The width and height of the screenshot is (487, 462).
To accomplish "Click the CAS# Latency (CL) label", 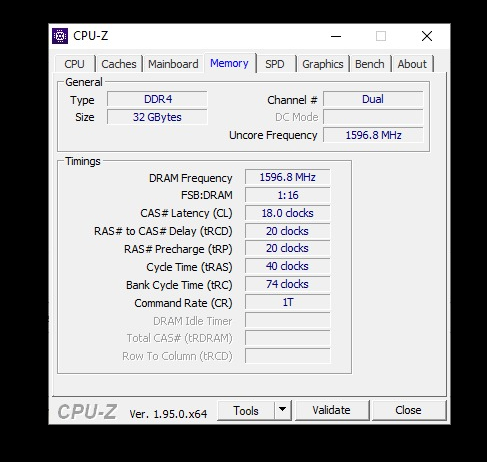I will click(x=186, y=213).
